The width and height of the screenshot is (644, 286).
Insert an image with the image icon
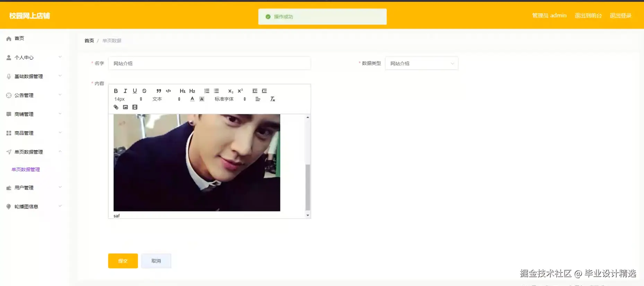[x=125, y=107]
